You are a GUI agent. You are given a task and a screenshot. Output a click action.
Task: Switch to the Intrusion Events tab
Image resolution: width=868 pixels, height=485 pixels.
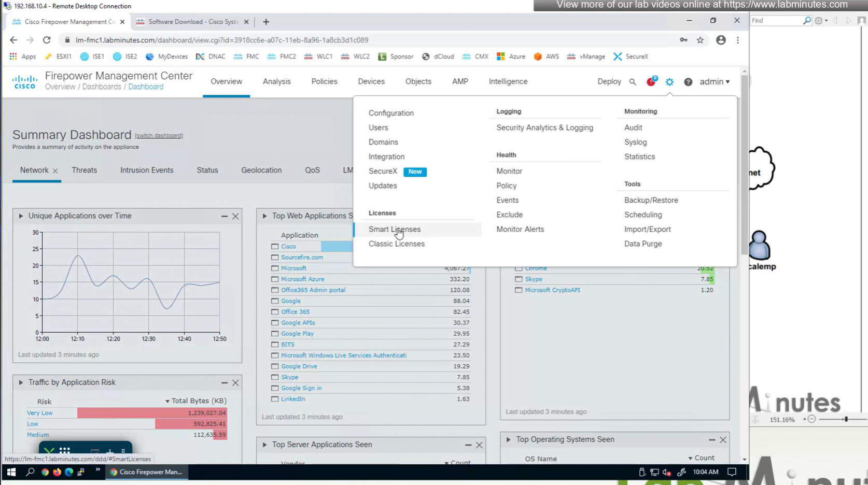(x=147, y=170)
